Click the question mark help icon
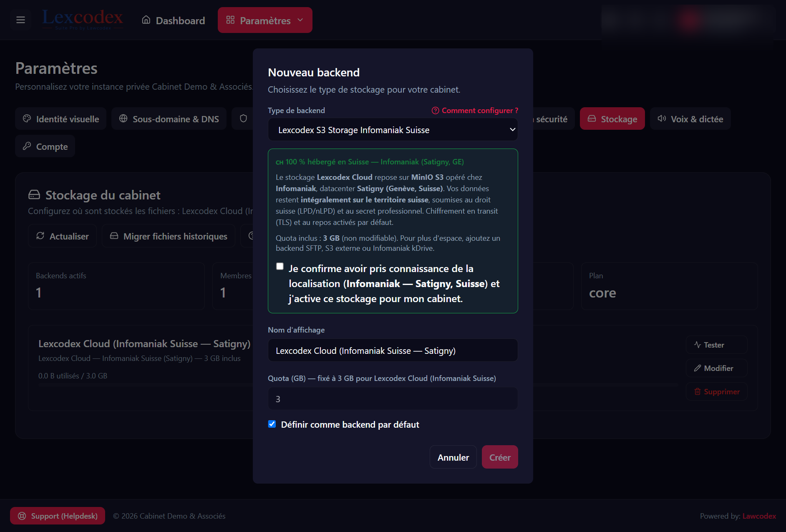The image size is (786, 532). pos(436,111)
